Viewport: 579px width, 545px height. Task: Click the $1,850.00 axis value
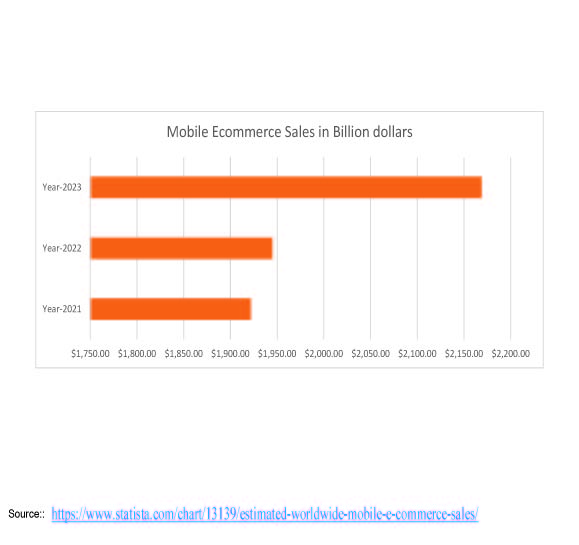(x=184, y=353)
